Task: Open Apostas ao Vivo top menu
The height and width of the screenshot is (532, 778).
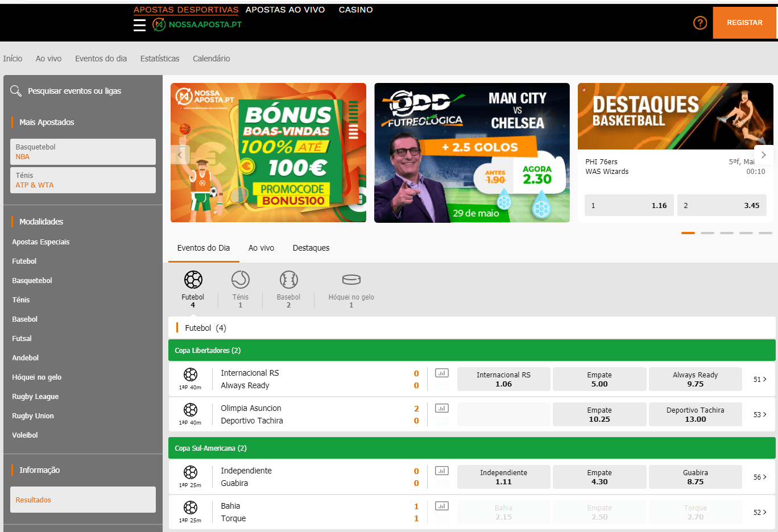Action: 285,10
